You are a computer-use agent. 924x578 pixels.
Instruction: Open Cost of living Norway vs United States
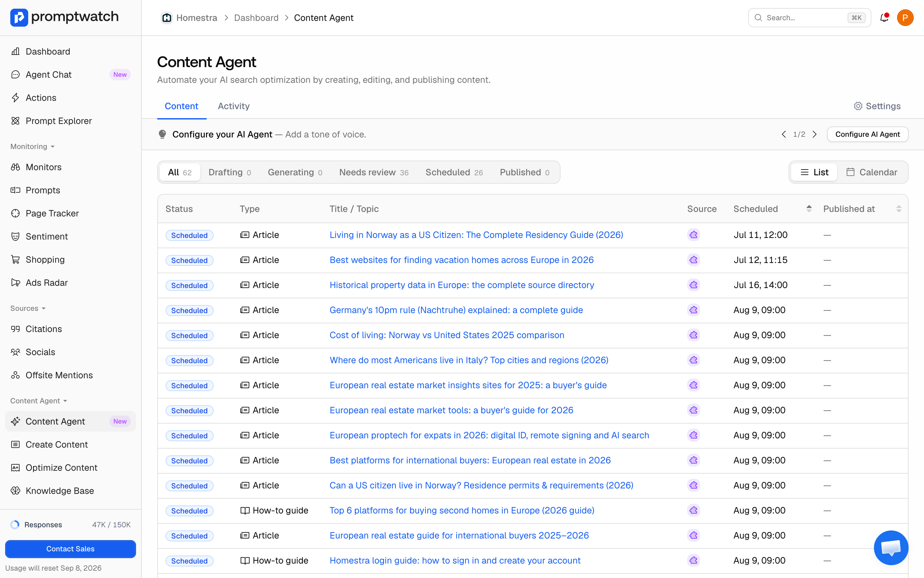(447, 335)
